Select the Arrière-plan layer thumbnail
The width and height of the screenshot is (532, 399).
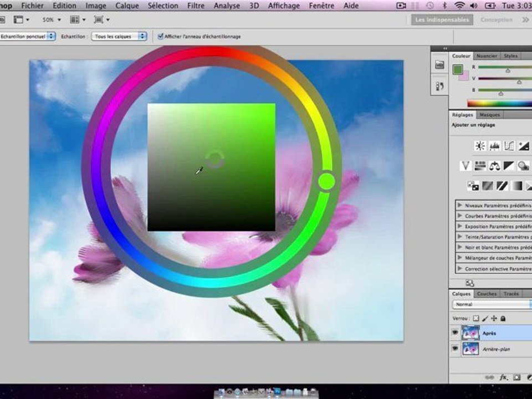tap(470, 349)
